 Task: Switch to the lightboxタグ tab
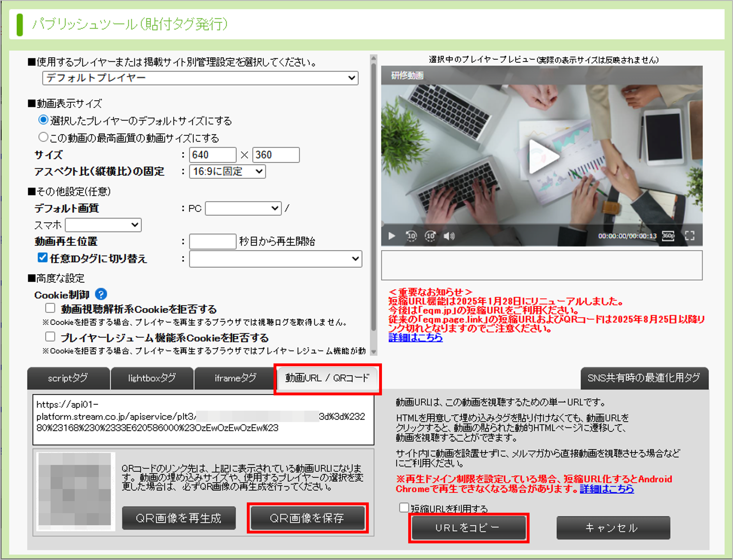[152, 378]
